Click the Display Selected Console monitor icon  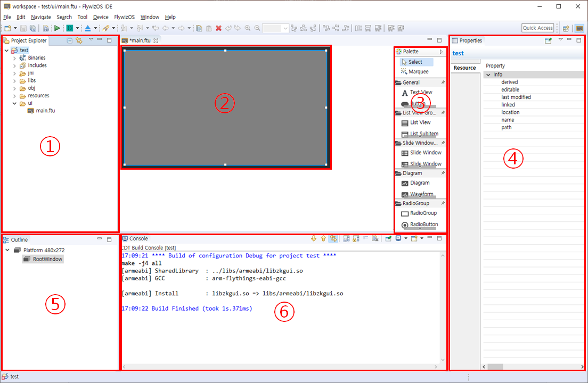398,238
